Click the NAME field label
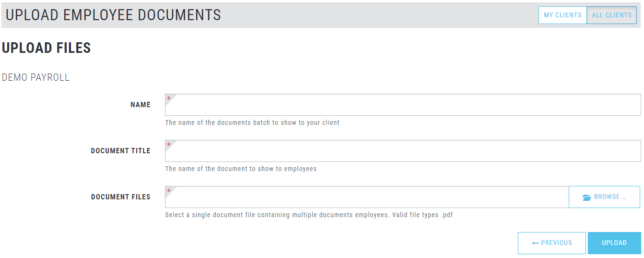This screenshot has height=258, width=644. tap(141, 105)
